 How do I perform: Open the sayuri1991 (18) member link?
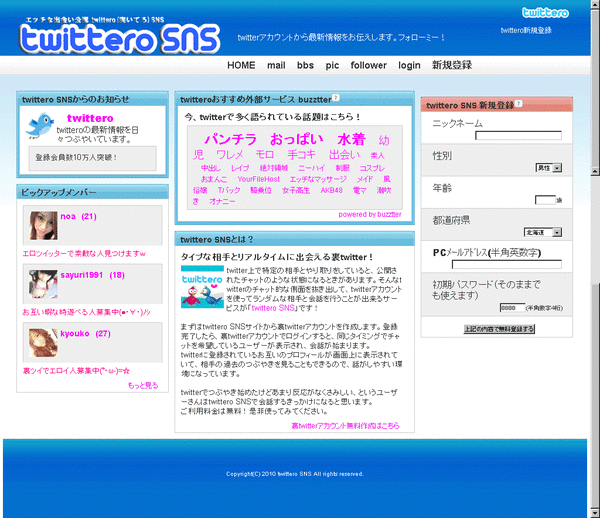[93, 275]
